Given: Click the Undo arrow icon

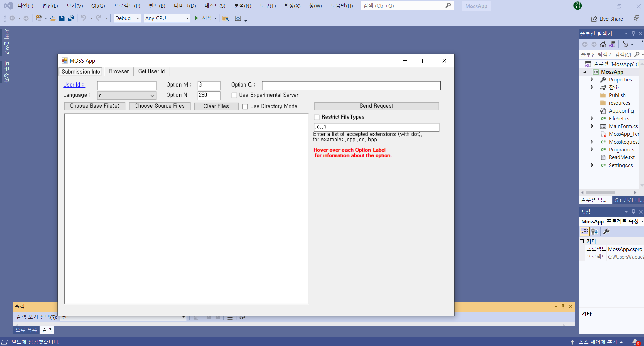Looking at the screenshot, I should click(x=84, y=18).
